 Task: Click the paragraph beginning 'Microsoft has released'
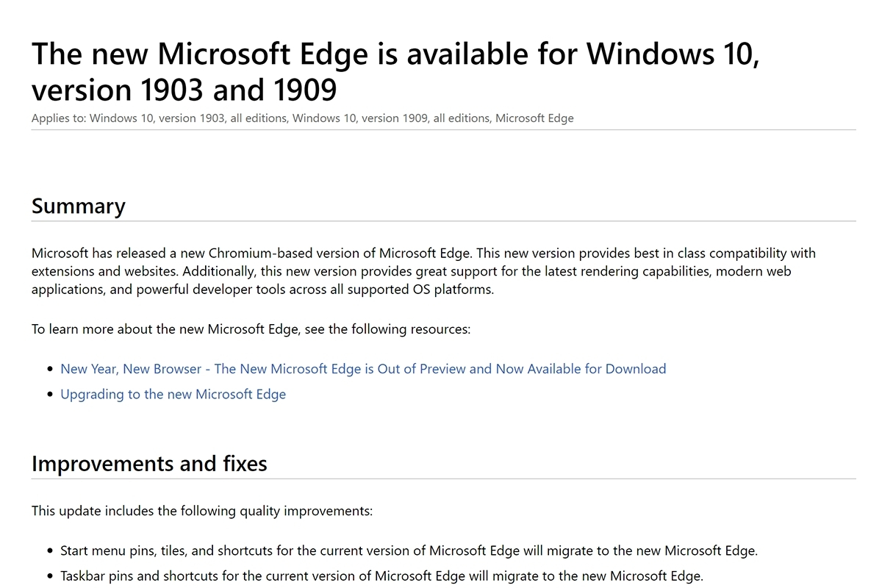(423, 271)
